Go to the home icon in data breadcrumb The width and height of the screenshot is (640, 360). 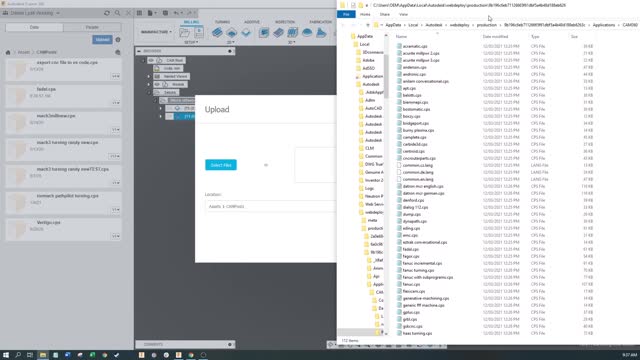click(8, 52)
